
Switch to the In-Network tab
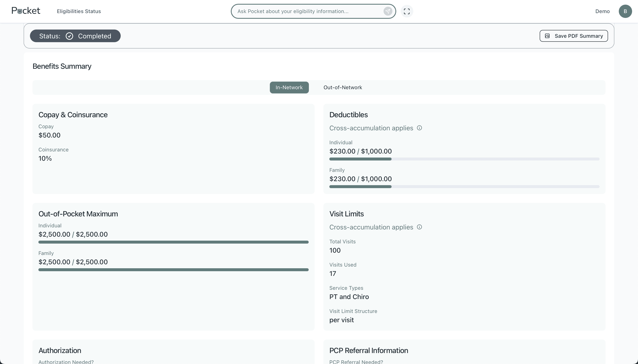289,88
